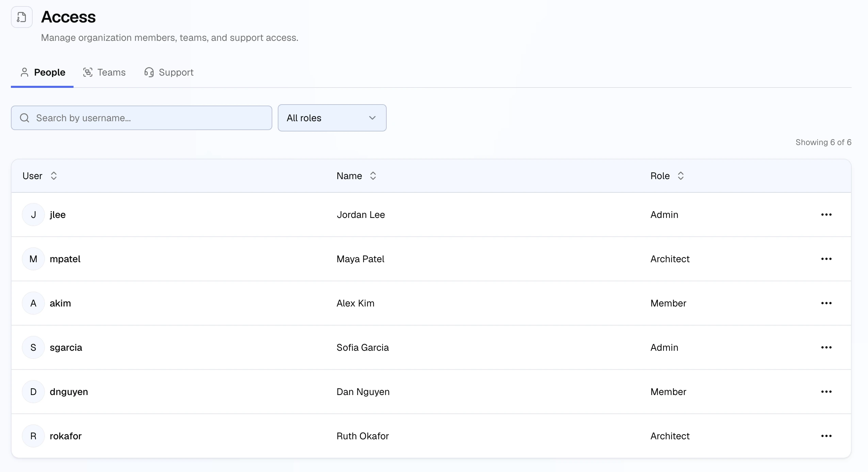This screenshot has height=472, width=868.
Task: Click the Showing 6 of 6 counter
Action: click(823, 142)
